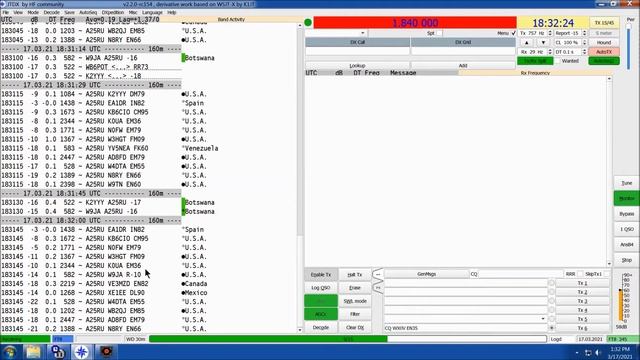640x360 pixels.
Task: Open the AutoSeq menu
Action: tap(88, 12)
